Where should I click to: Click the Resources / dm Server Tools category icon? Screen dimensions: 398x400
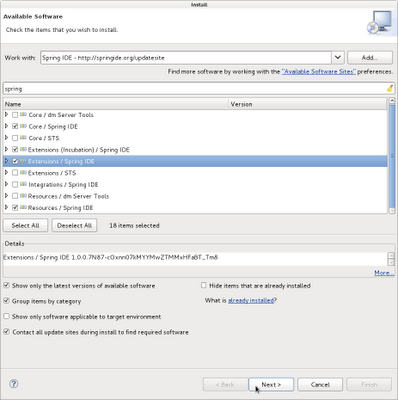[x=23, y=196]
